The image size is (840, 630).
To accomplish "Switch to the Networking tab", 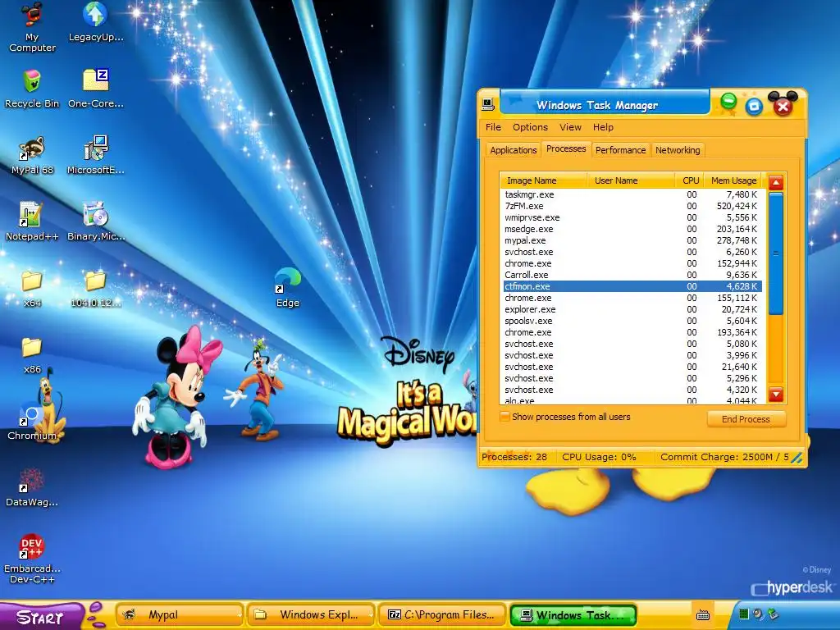I will click(x=678, y=150).
